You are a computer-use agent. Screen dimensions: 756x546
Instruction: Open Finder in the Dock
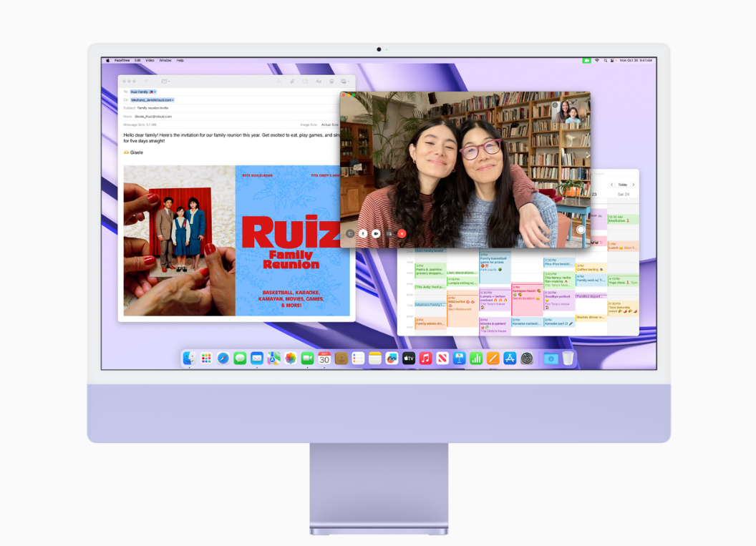coord(189,358)
